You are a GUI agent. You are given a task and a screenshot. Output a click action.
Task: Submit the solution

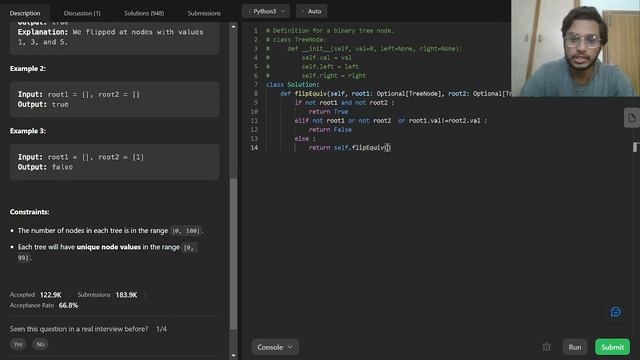[x=612, y=347]
